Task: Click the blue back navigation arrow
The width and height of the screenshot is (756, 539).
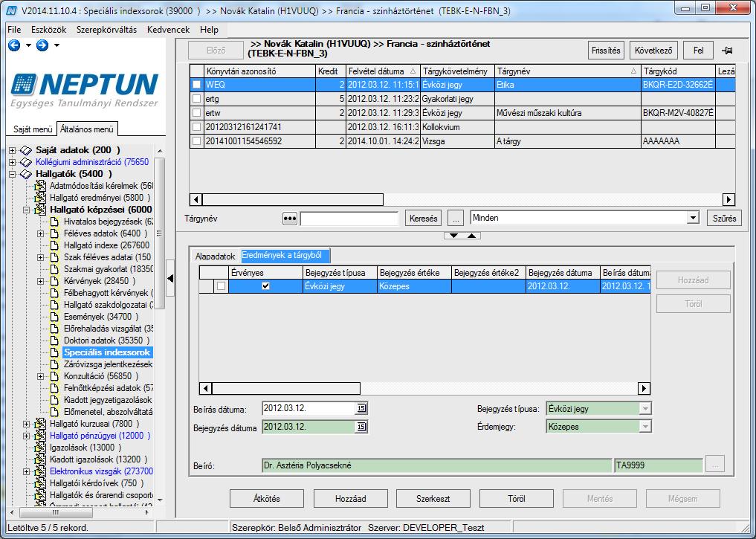Action: click(14, 45)
